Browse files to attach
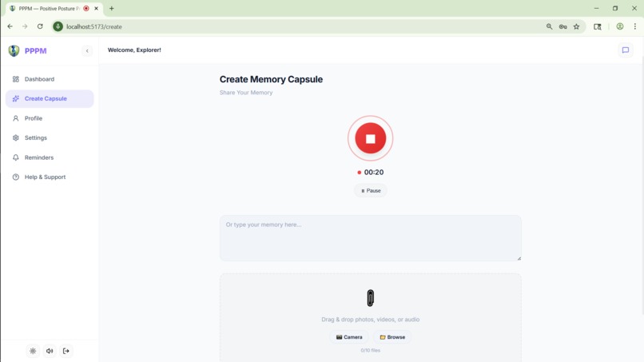The image size is (644, 362). click(392, 337)
